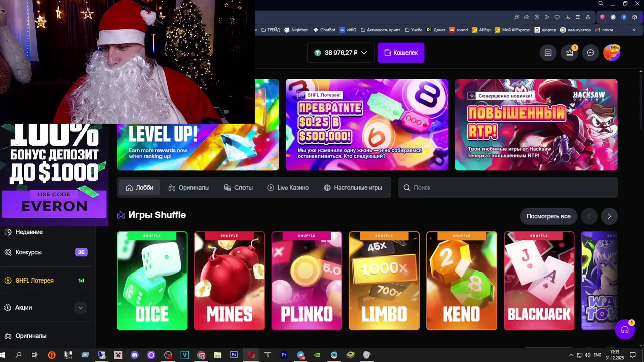The height and width of the screenshot is (362, 644).
Task: Open Premiere Pro from the taskbar
Action: 284,355
